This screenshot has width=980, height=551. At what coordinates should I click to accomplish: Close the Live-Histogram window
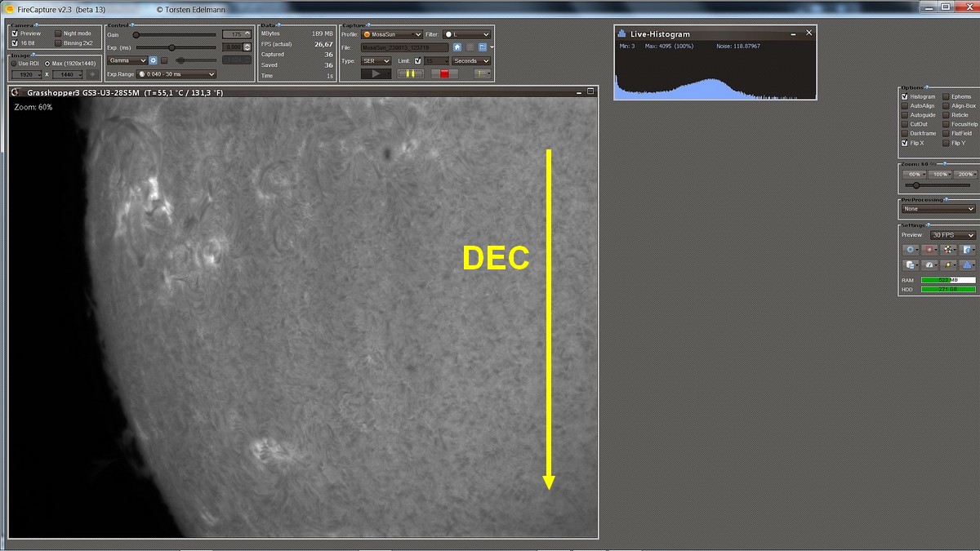pyautogui.click(x=808, y=33)
